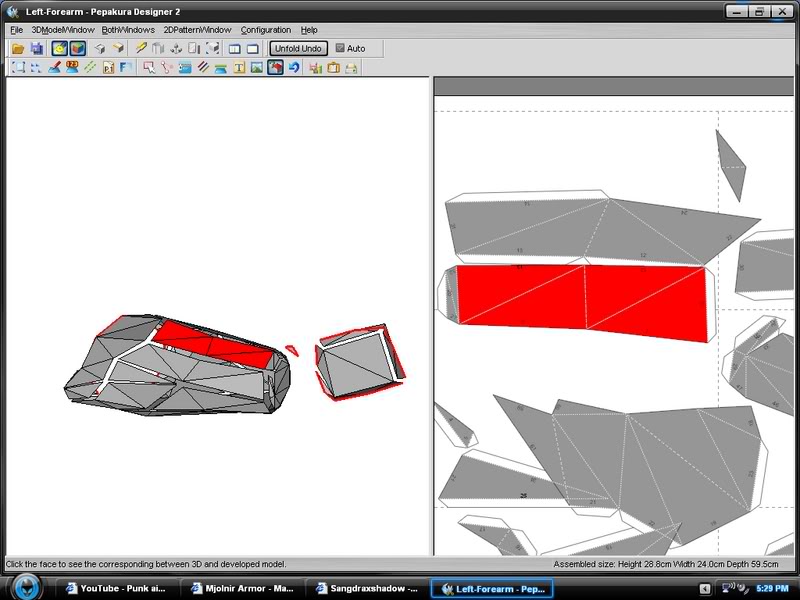Select the text 'T' input tool icon
The height and width of the screenshot is (600, 800).
pyautogui.click(x=239, y=67)
